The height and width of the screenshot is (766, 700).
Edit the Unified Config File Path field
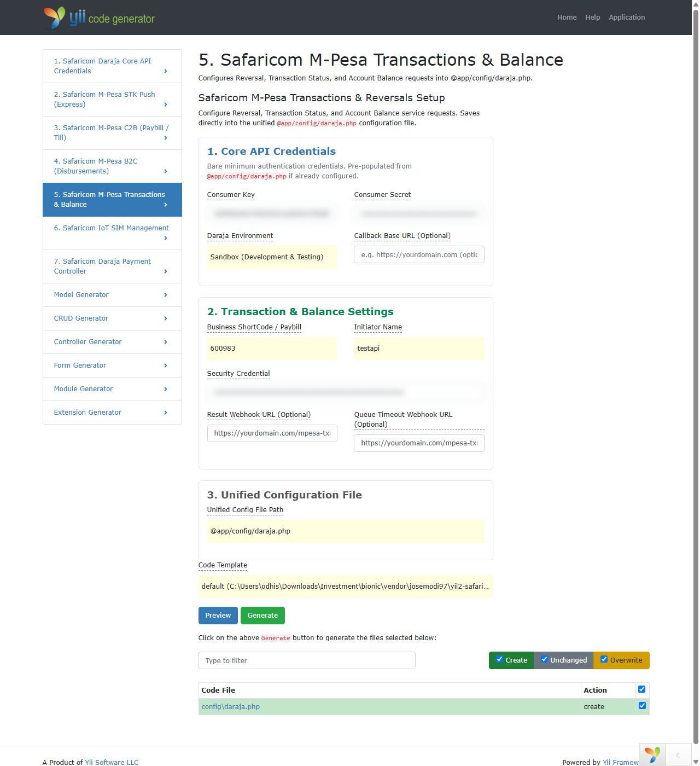point(346,531)
